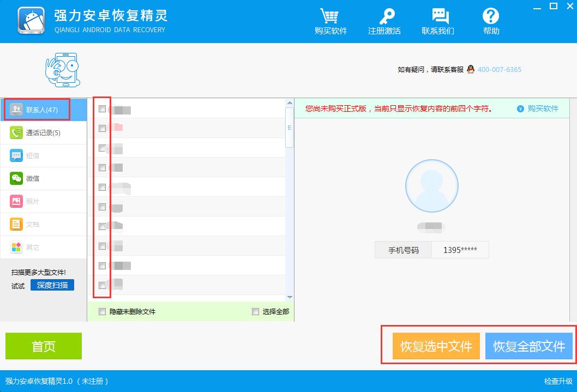
Task: Open the 其它 category icon in sidebar
Action: (18, 246)
